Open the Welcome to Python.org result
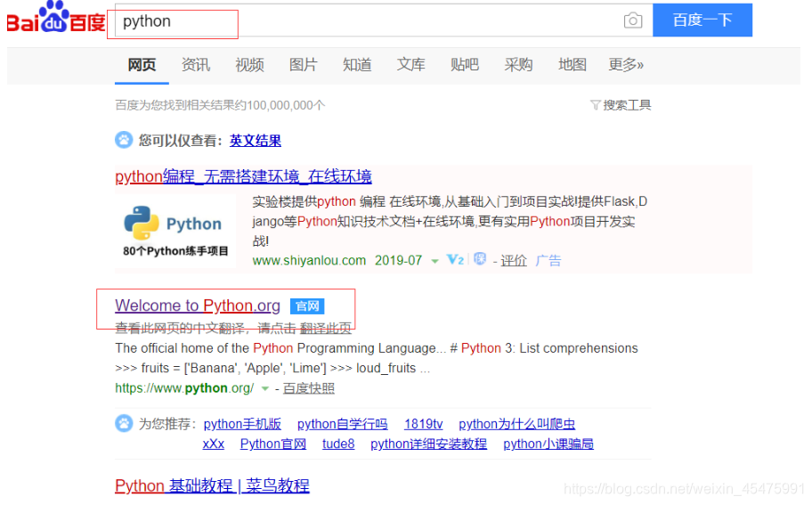 (198, 305)
